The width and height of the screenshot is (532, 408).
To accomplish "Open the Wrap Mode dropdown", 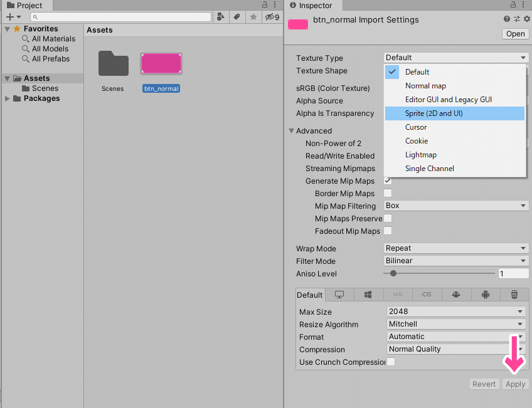I will (x=456, y=248).
